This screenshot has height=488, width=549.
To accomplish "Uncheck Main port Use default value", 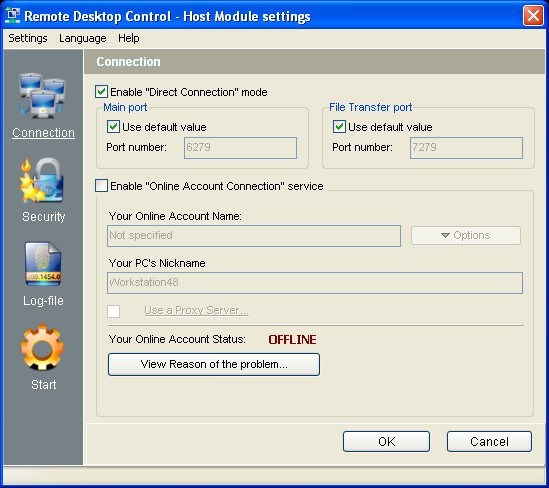I will click(113, 127).
